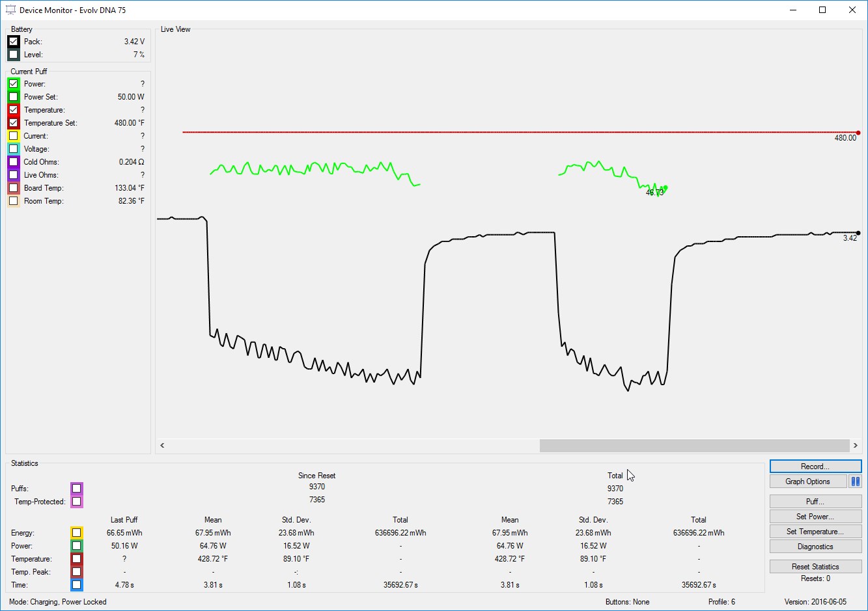Open Diagnostics

(x=815, y=547)
